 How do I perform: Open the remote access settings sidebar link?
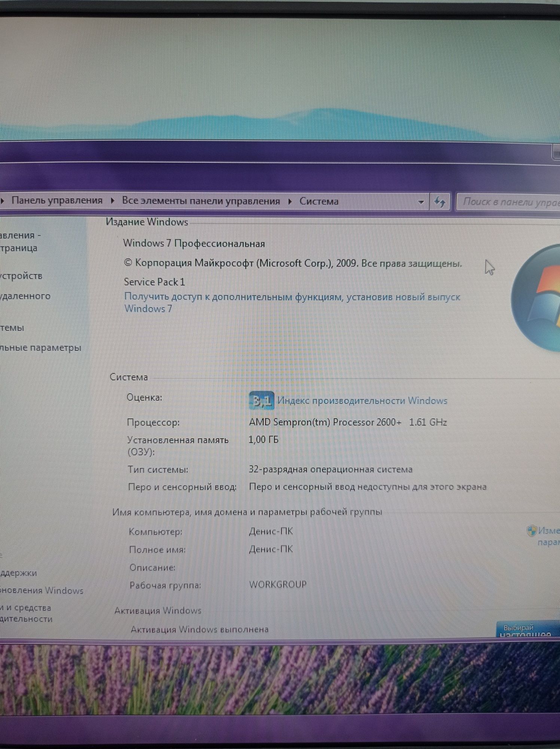(x=25, y=296)
